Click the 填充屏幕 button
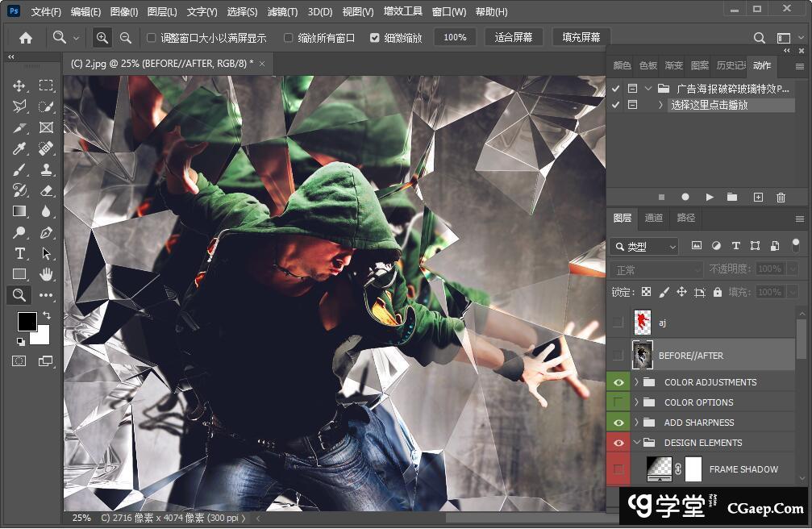The image size is (812, 529). (x=581, y=37)
